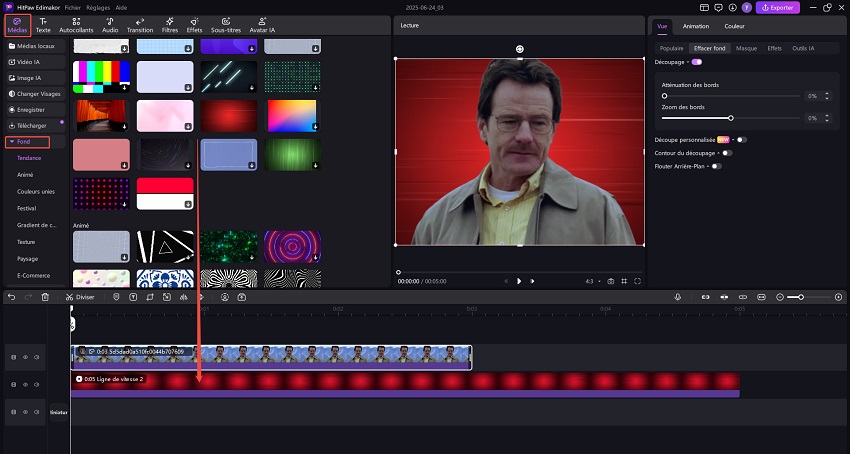
Task: Click the Diviser split button
Action: tap(80, 297)
